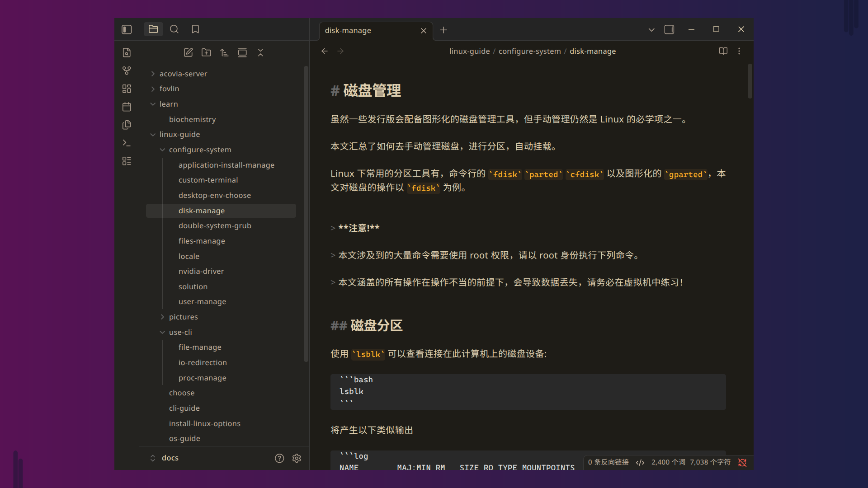Open vault settings gear
This screenshot has width=868, height=488.
(x=297, y=458)
